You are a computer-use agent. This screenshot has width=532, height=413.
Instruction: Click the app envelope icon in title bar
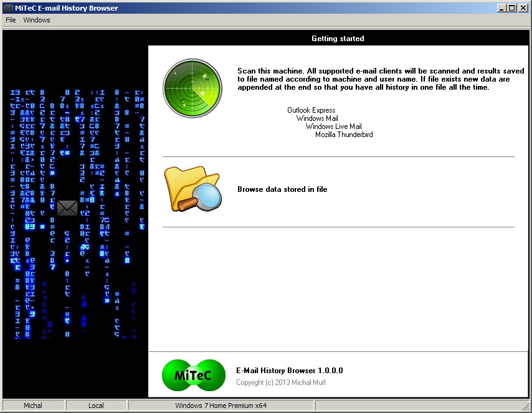[x=8, y=8]
